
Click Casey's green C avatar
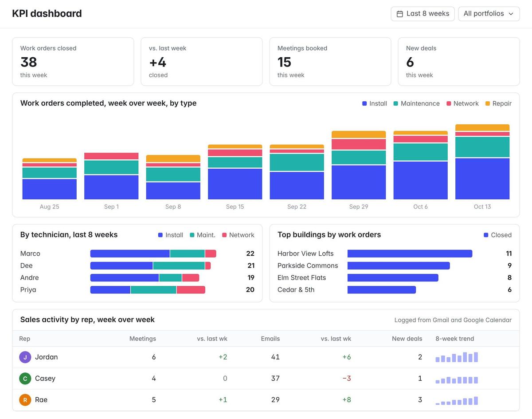[x=25, y=378]
